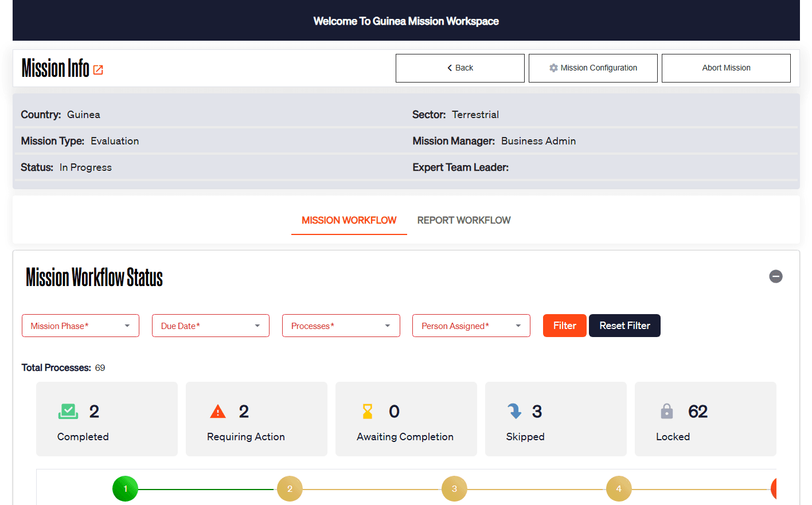Select the Mission Workflow tab
The width and height of the screenshot is (812, 505).
[x=349, y=220]
